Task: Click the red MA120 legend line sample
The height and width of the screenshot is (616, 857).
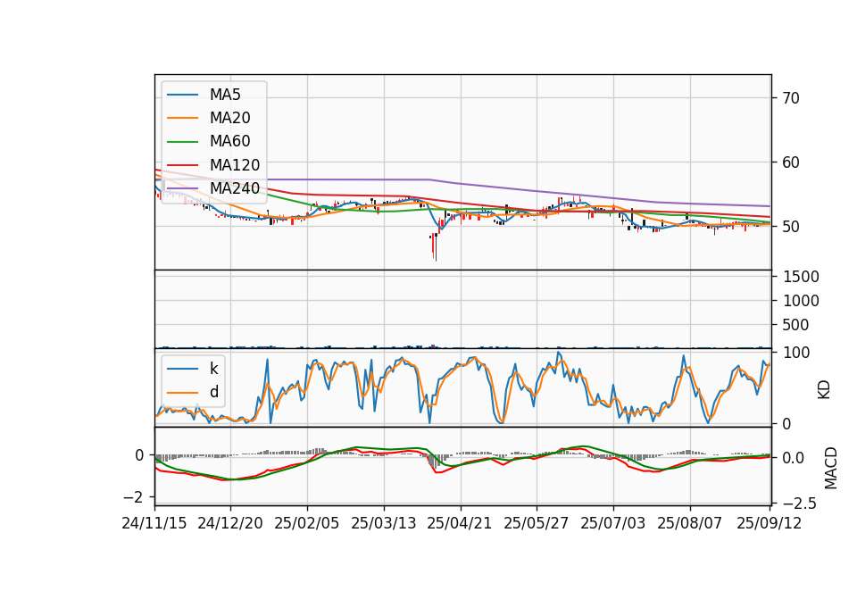Action: pyautogui.click(x=182, y=165)
